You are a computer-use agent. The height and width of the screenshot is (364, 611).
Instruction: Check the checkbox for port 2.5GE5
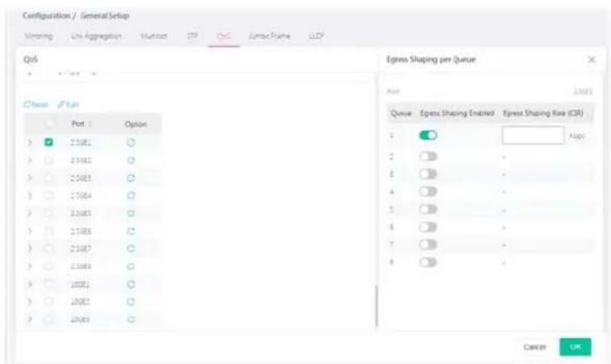(48, 213)
